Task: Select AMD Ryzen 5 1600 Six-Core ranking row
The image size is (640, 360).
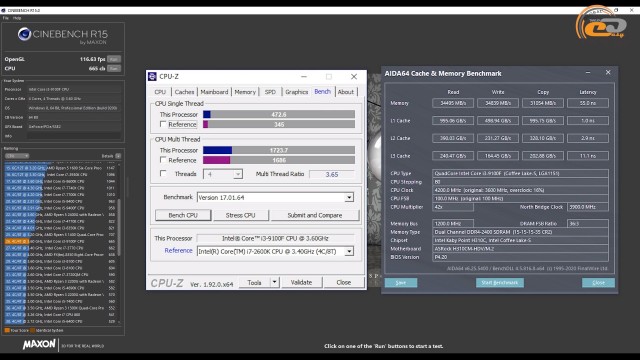Action: [x=60, y=168]
